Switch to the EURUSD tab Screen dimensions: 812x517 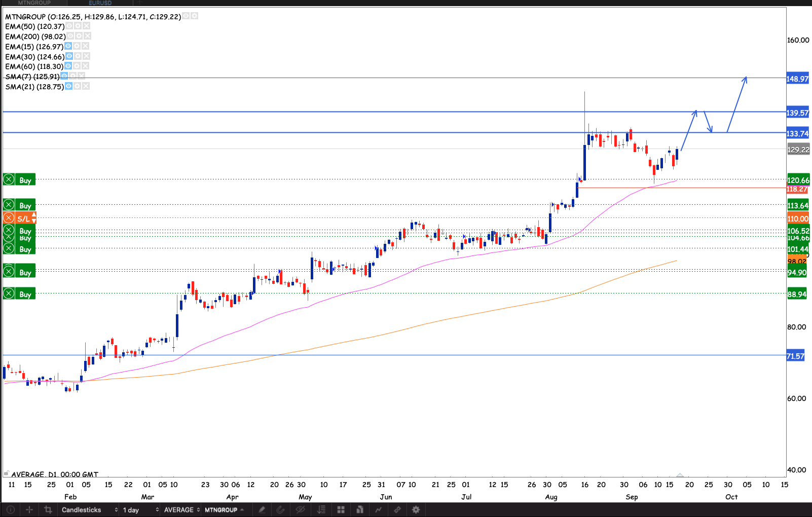(100, 3)
